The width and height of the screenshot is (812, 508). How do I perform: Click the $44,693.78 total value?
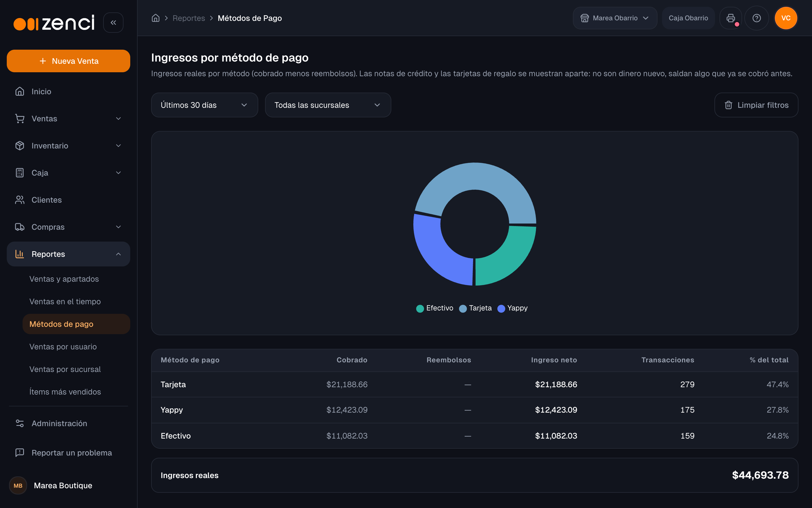point(760,475)
